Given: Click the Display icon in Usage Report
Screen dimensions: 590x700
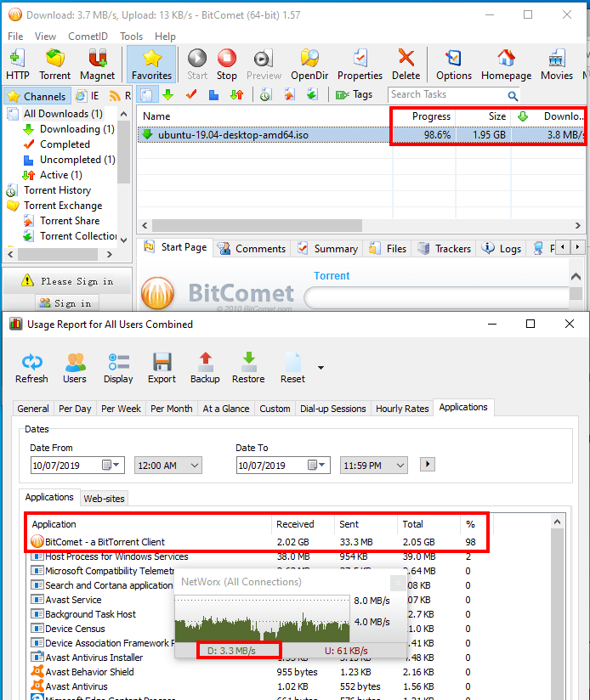Looking at the screenshot, I should click(118, 368).
